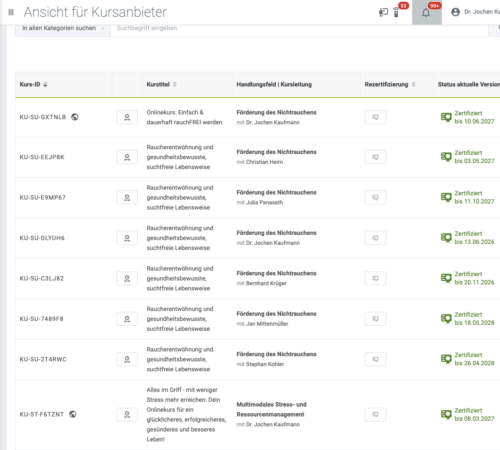Click the globe icon next to KU-ST-F6TZNT
The width and height of the screenshot is (500, 450).
[x=73, y=414]
